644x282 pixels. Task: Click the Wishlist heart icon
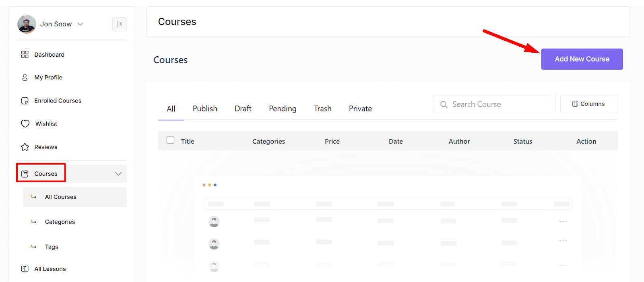click(x=25, y=124)
